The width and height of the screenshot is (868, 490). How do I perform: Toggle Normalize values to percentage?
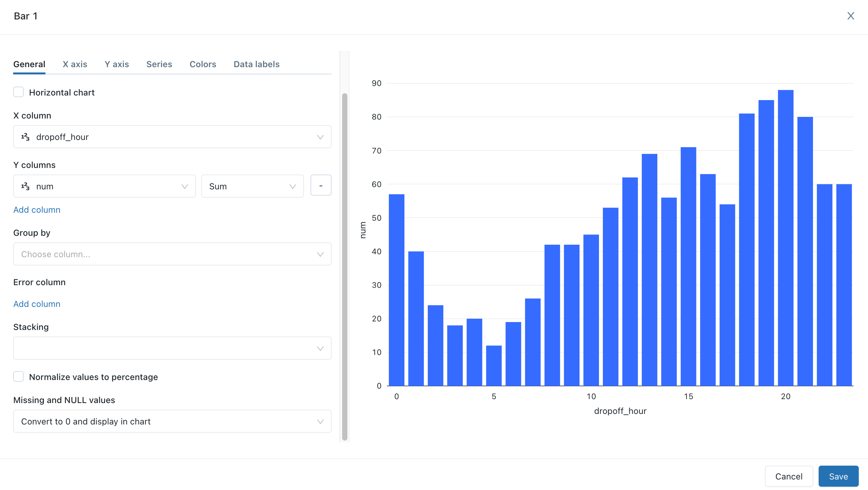18,376
